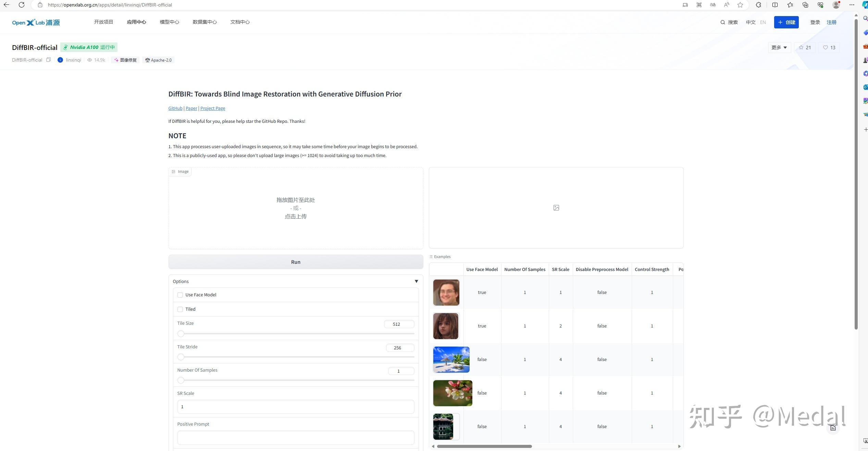Open the GitHub link
Image resolution: width=868 pixels, height=451 pixels.
point(175,108)
